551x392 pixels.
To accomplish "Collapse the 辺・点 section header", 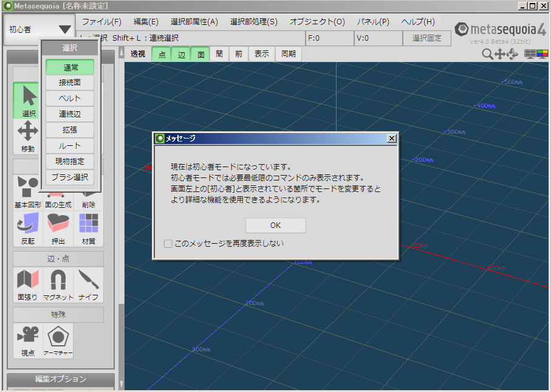I will point(58,259).
